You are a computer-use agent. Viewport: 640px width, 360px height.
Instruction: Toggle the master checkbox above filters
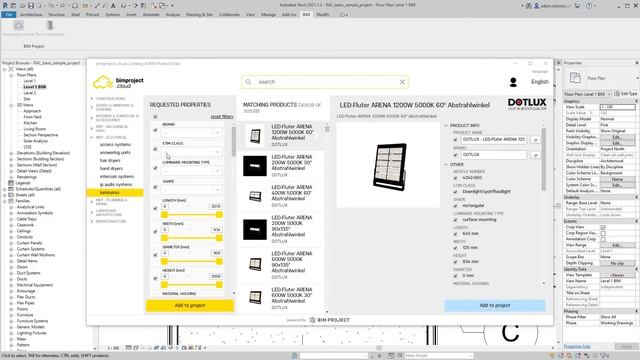[x=155, y=117]
